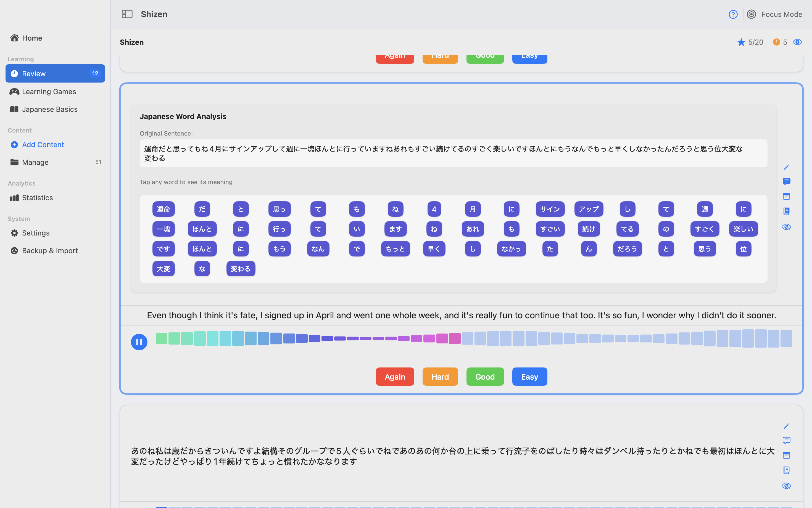This screenshot has height=508, width=812.
Task: Tap the word あれ
Action: coord(473,229)
